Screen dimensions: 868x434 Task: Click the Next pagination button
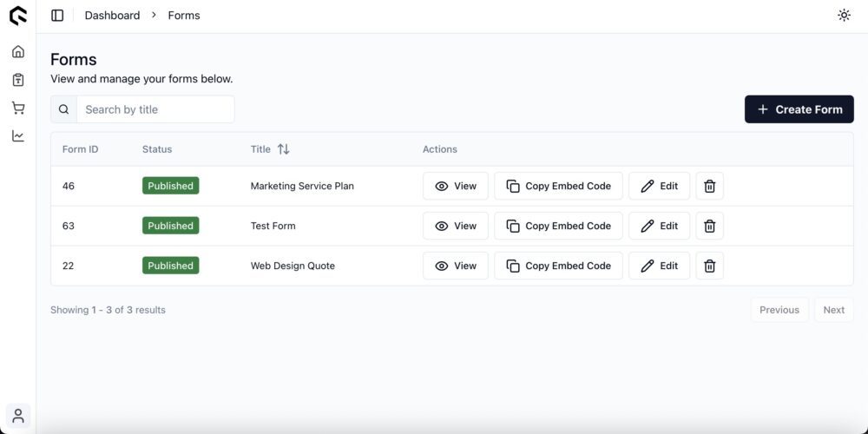[x=833, y=310]
